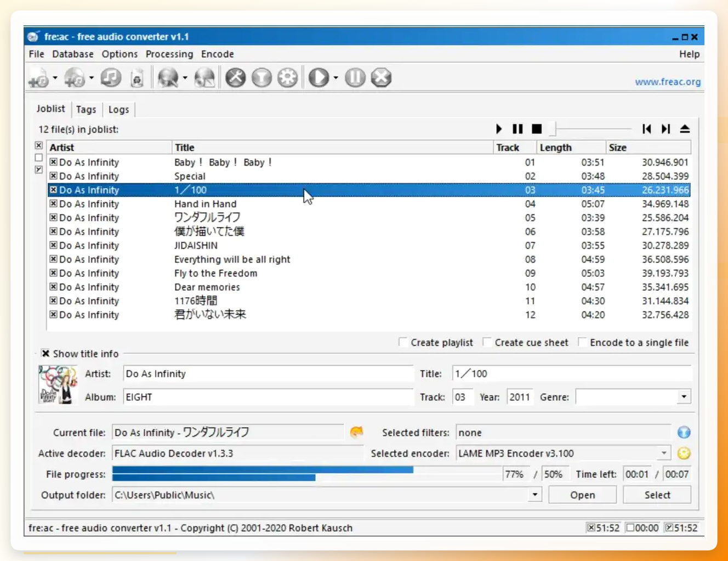This screenshot has height=561, width=728.
Task: Click the gear toolbar icon
Action: tap(287, 78)
